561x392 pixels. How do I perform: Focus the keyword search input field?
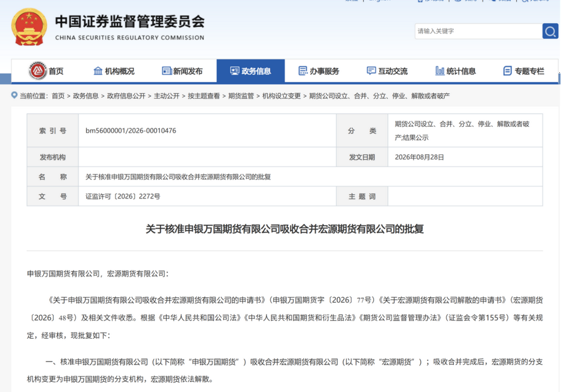tap(479, 31)
